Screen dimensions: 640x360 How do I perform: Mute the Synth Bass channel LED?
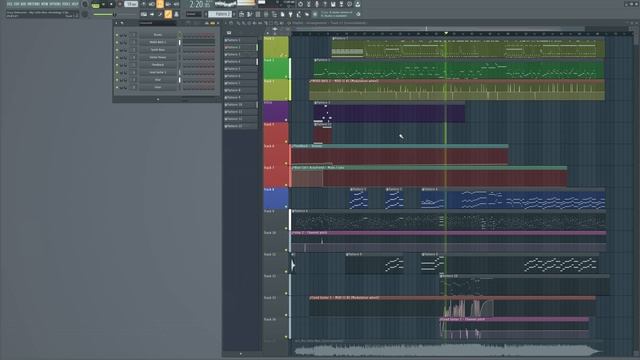point(117,50)
